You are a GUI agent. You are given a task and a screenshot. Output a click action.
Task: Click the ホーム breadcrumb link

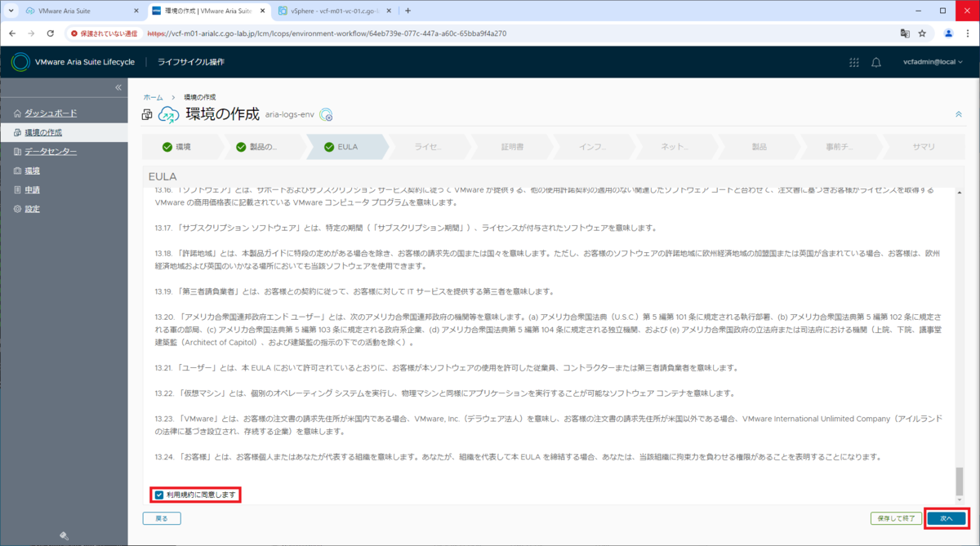click(153, 97)
